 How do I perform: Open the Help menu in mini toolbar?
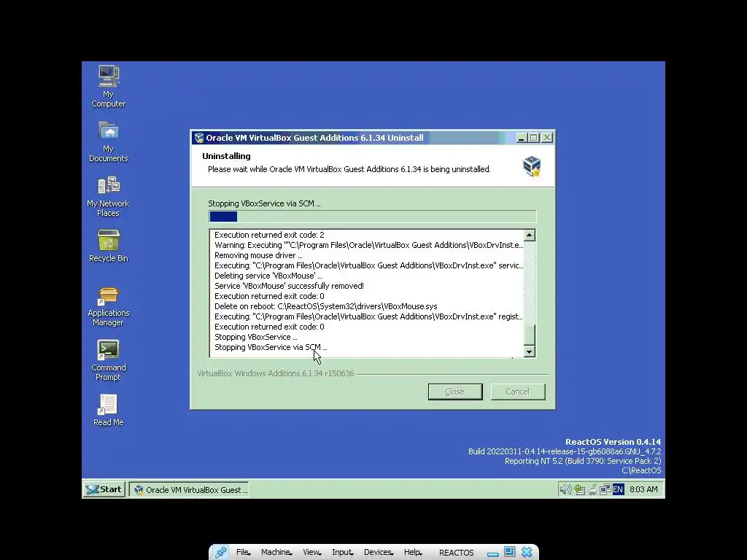coord(413,553)
